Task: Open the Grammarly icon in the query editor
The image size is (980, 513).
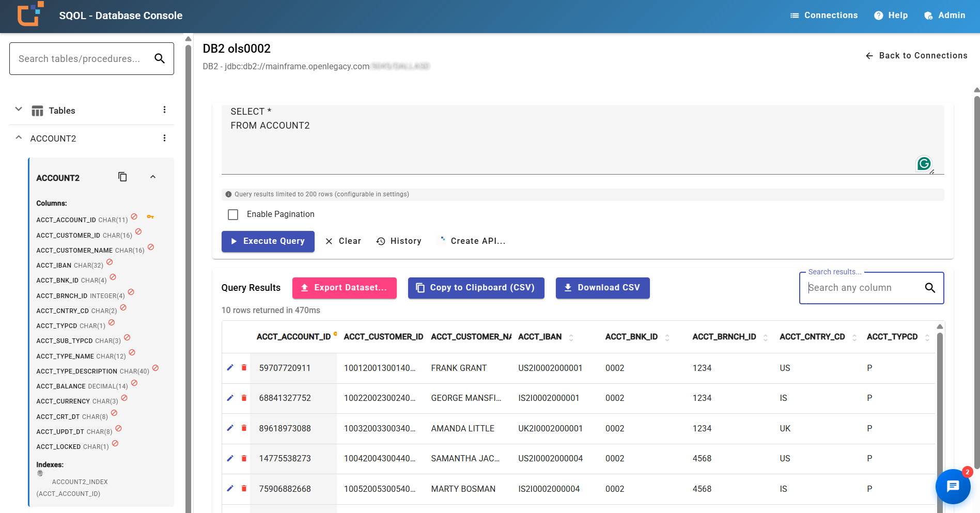Action: 924,164
